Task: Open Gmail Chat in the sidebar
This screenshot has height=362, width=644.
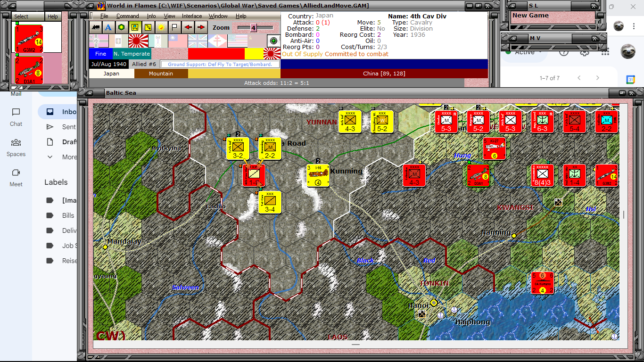Action: [16, 117]
